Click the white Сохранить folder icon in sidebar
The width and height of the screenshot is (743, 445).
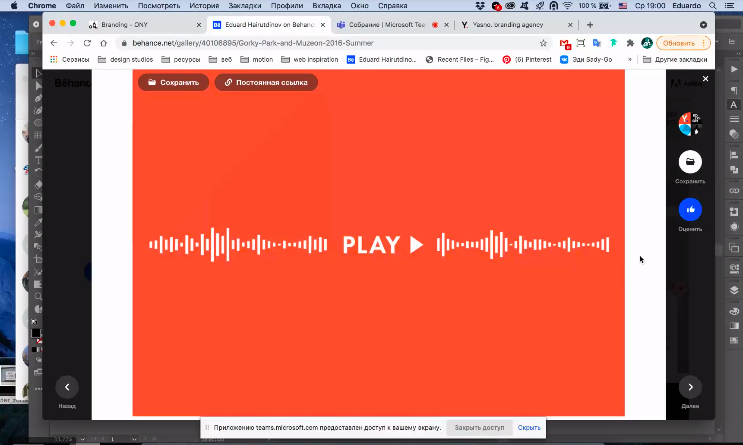(690, 161)
